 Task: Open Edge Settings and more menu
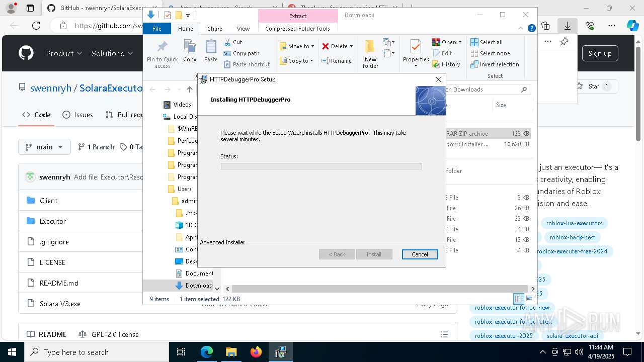click(x=612, y=26)
